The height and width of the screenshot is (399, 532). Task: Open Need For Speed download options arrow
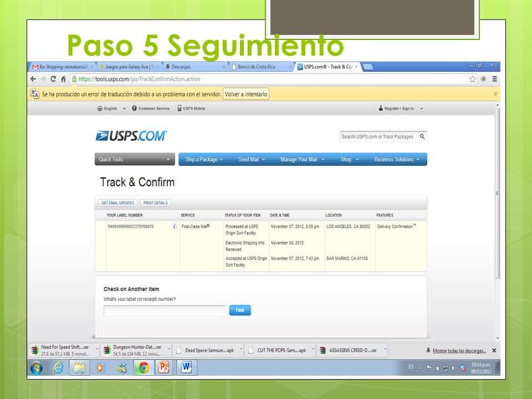[x=96, y=349]
